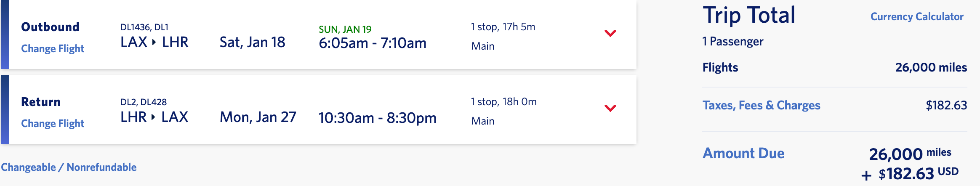This screenshot has width=980, height=186.
Task: Expand the Outbound flight details chevron
Action: coord(610,33)
